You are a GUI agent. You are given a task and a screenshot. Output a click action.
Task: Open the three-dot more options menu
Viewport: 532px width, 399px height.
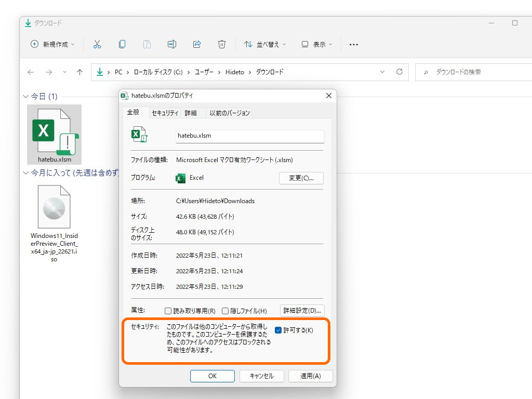pos(353,45)
